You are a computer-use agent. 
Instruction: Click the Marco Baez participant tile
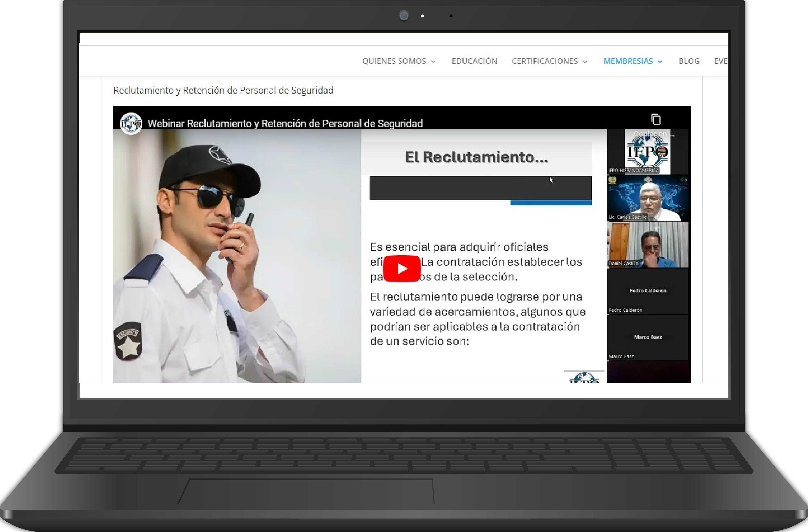coord(648,338)
